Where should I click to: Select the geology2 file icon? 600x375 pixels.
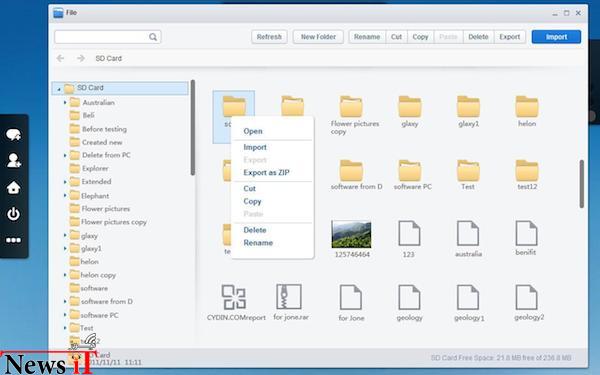tap(527, 297)
